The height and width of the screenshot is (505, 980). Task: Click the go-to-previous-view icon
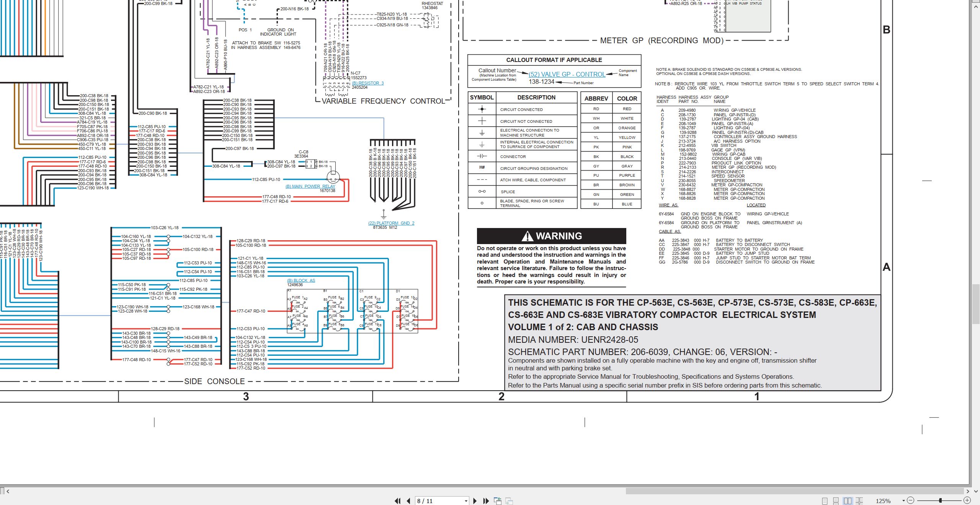(498, 501)
